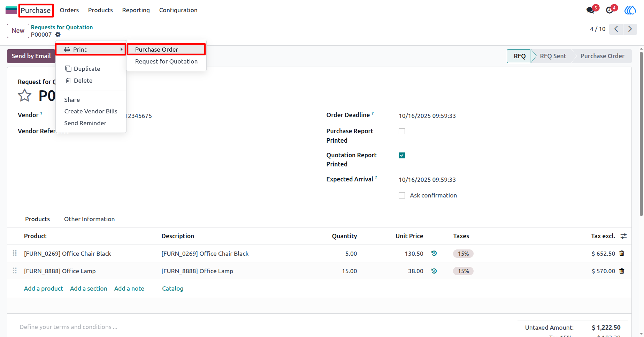Open the Products menu
This screenshot has height=337, width=644.
click(x=100, y=10)
